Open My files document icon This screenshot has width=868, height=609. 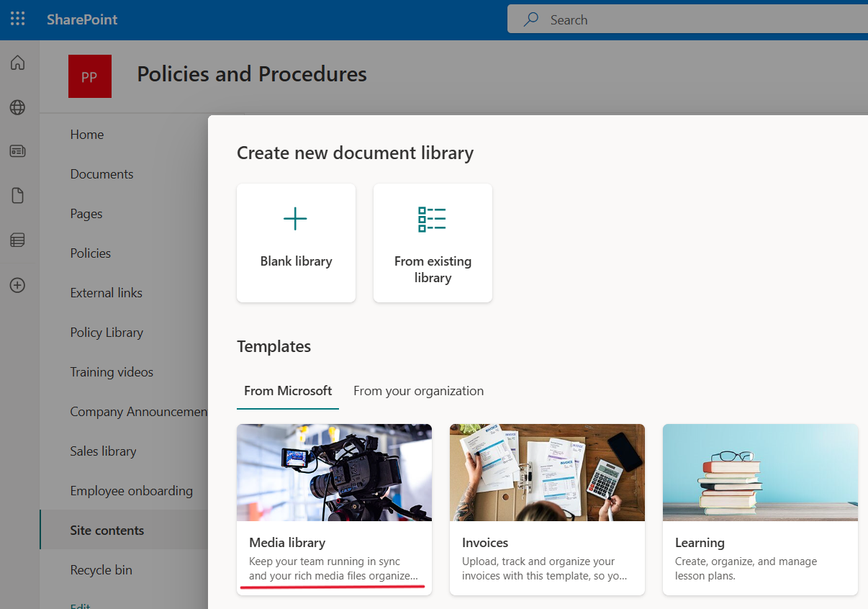click(17, 195)
